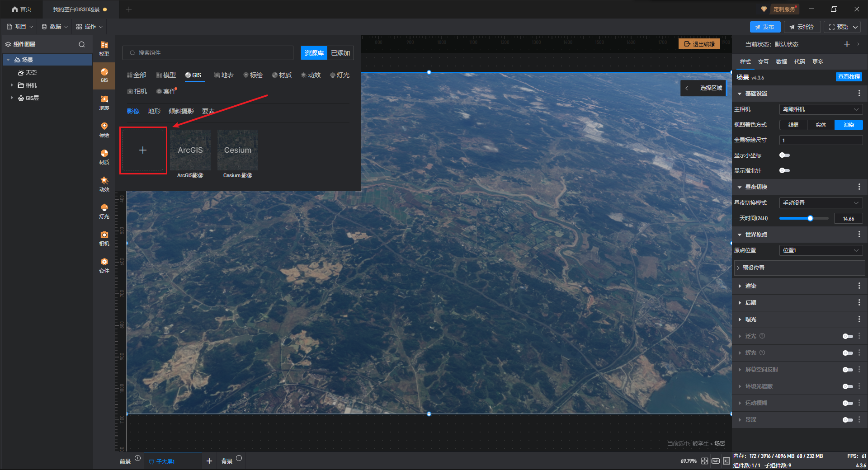Toggle the 显示小坐标 switch
The height and width of the screenshot is (470, 868).
pyautogui.click(x=784, y=155)
